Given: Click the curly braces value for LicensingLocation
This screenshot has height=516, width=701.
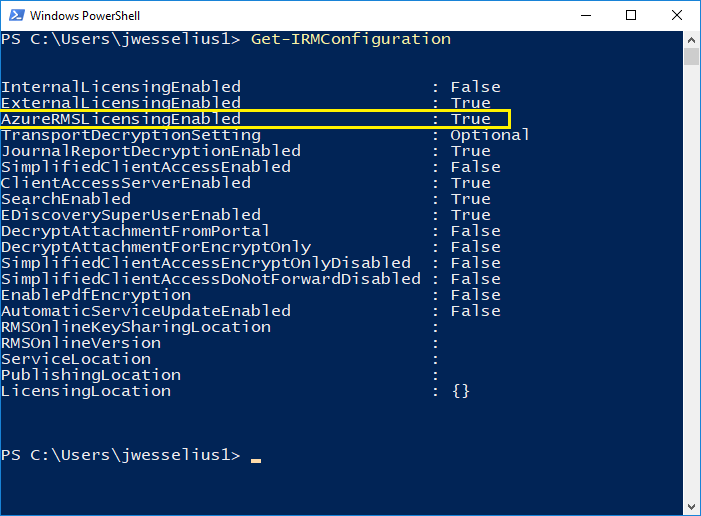Looking at the screenshot, I should (460, 391).
